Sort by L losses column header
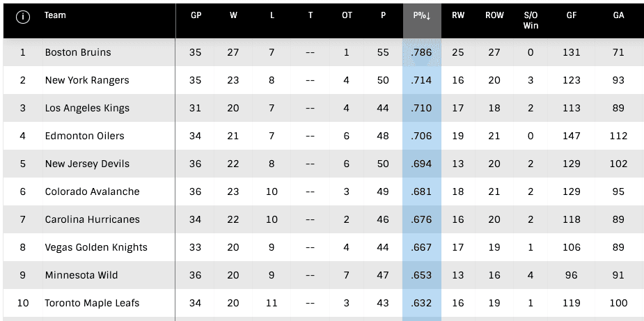Viewport: 644px width, 321px height. click(272, 15)
